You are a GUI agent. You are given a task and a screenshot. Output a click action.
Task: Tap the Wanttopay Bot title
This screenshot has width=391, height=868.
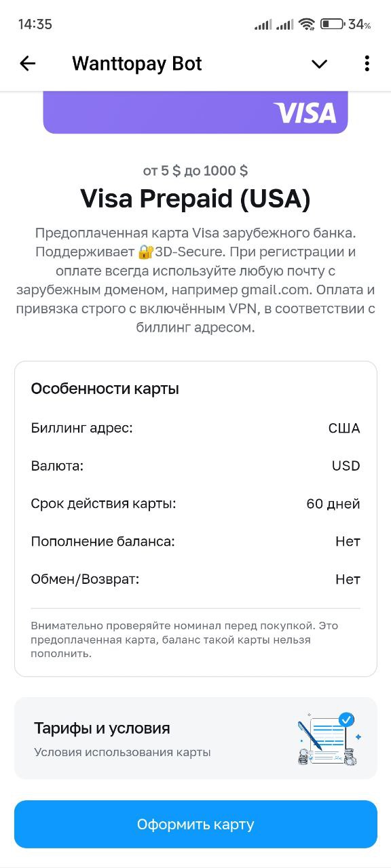pos(137,64)
